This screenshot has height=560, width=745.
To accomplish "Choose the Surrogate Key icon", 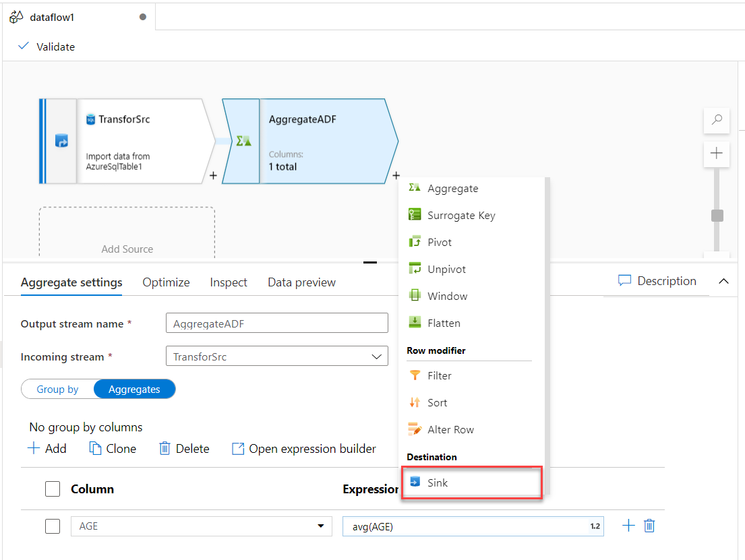I will (x=415, y=215).
